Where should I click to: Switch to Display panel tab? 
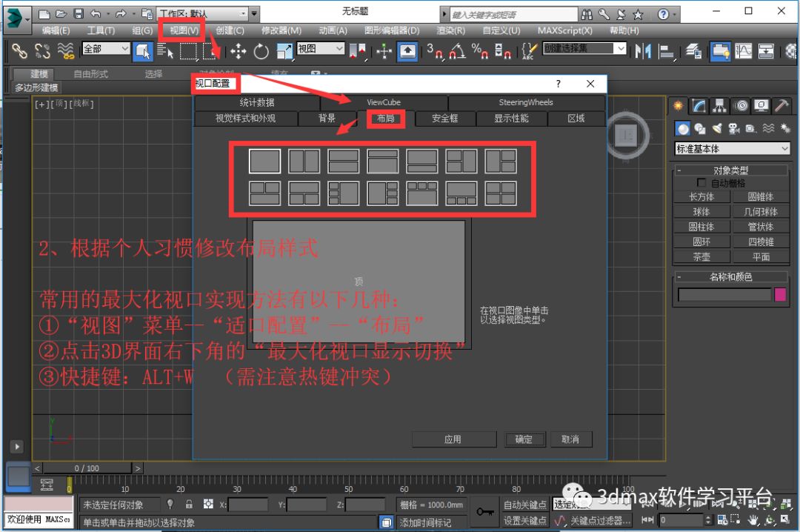click(761, 106)
